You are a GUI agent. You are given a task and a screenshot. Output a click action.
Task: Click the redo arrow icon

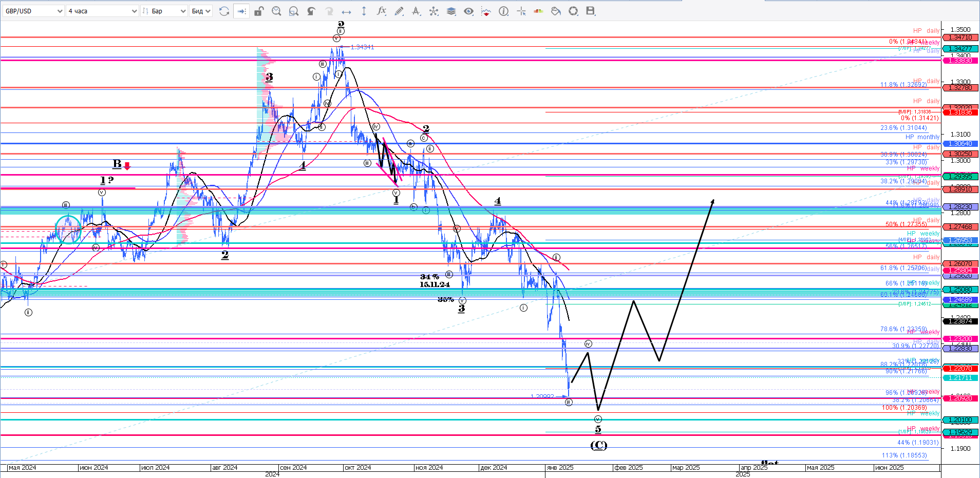329,11
